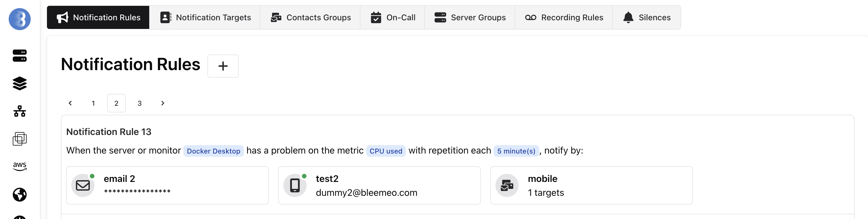Add a new notification rule

coord(223,66)
